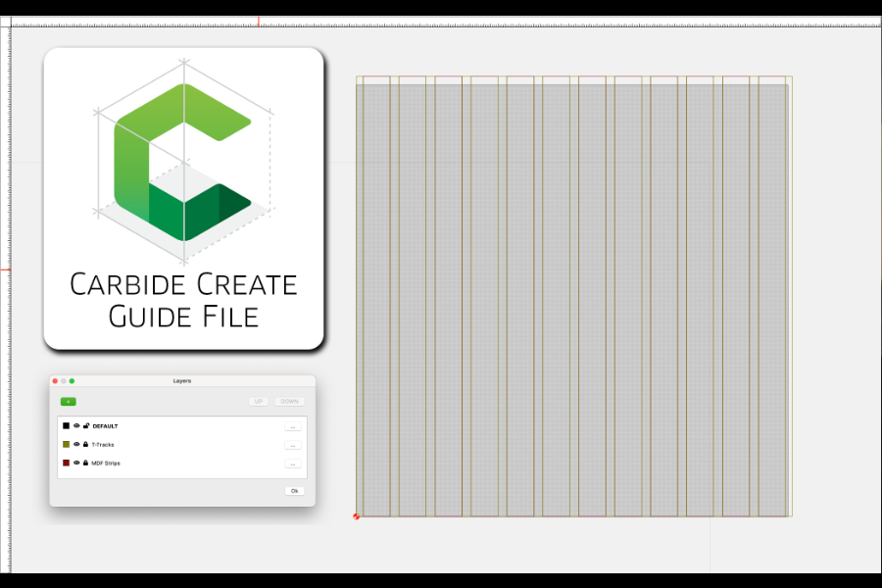Unlock the T-Tracks layer
The width and height of the screenshot is (882, 588).
click(85, 445)
